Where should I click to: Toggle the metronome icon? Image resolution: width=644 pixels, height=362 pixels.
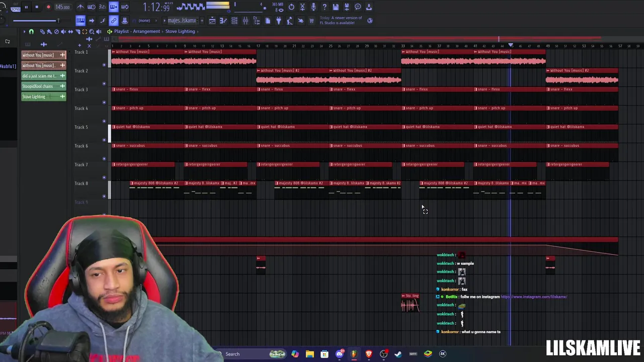(x=80, y=7)
